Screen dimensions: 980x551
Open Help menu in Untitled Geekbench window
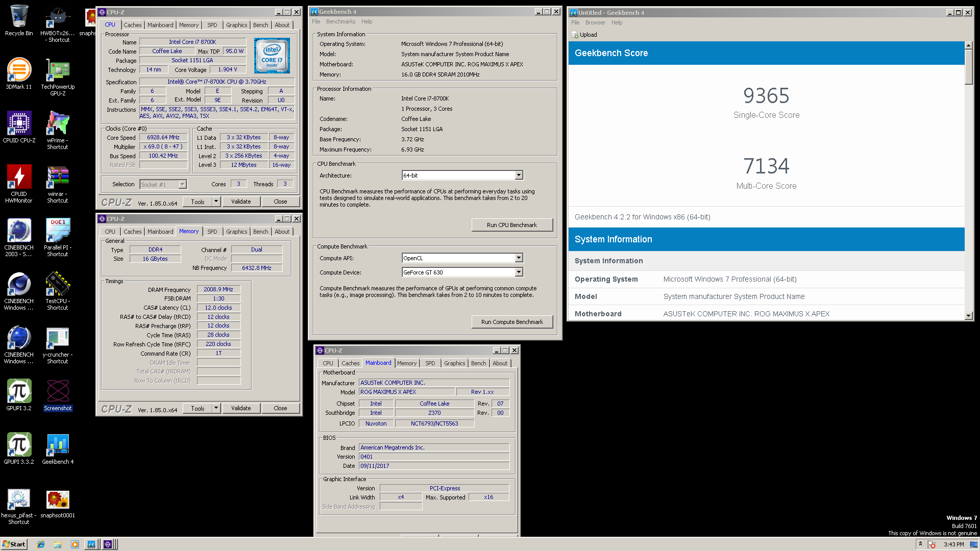[x=617, y=22]
